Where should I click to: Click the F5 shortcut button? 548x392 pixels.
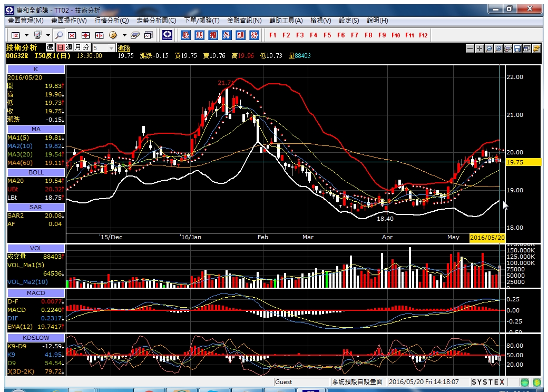(x=327, y=35)
